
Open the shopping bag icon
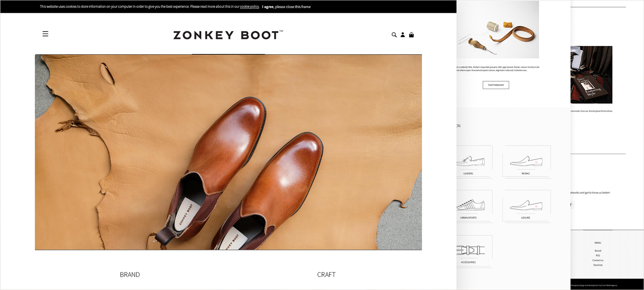coord(411,35)
